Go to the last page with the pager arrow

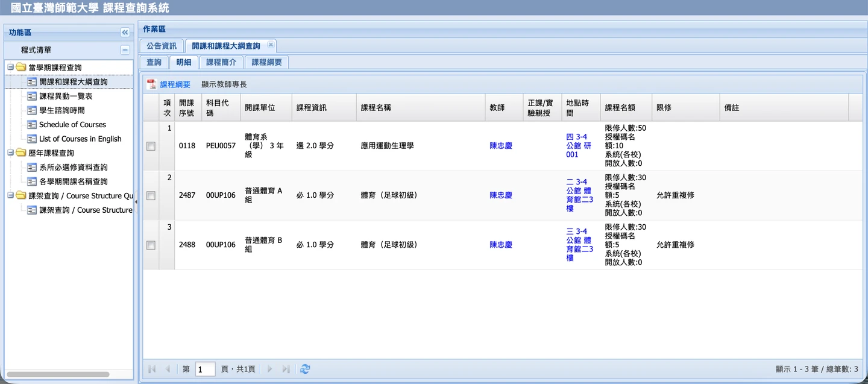click(286, 369)
